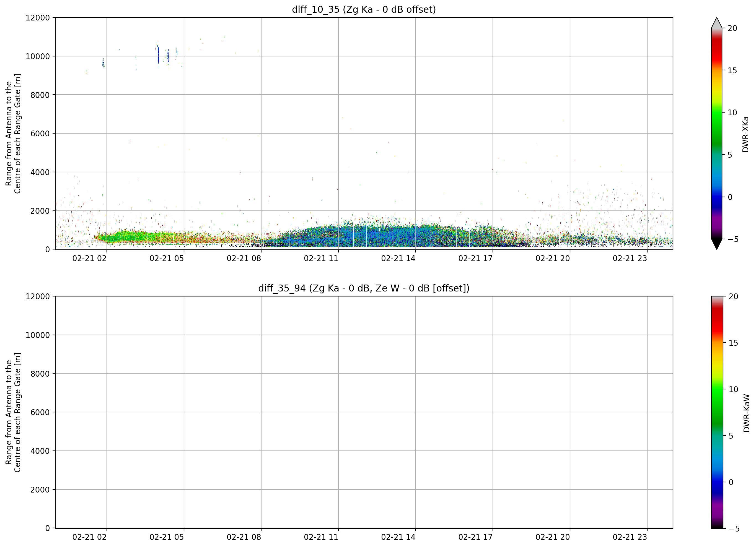Image resolution: width=756 pixels, height=547 pixels.
Task: Click the "02-21 11" x-tick label under the diff_10_35 plot
Action: coord(321,259)
